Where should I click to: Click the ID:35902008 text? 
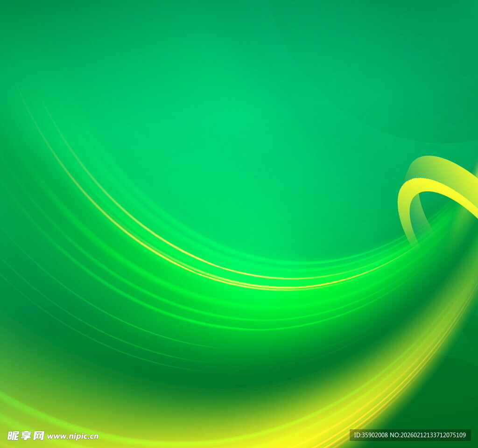[371, 435]
